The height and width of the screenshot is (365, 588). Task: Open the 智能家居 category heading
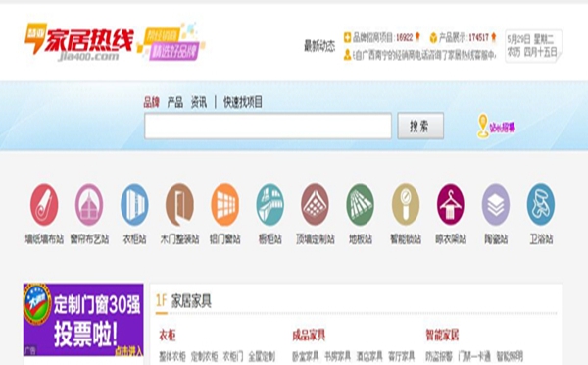point(442,335)
